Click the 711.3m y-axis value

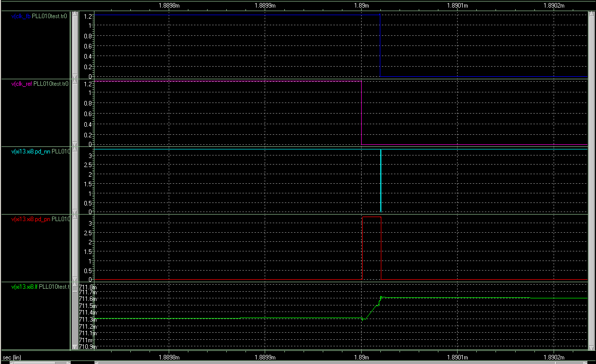(88, 319)
